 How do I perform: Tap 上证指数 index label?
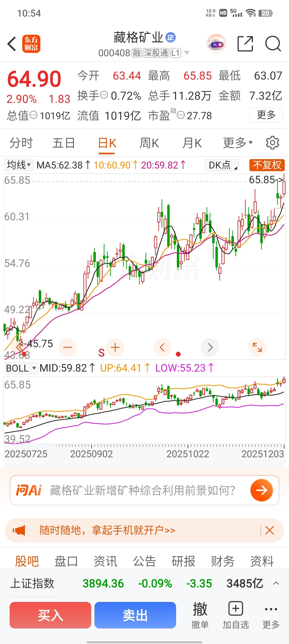coord(32,583)
